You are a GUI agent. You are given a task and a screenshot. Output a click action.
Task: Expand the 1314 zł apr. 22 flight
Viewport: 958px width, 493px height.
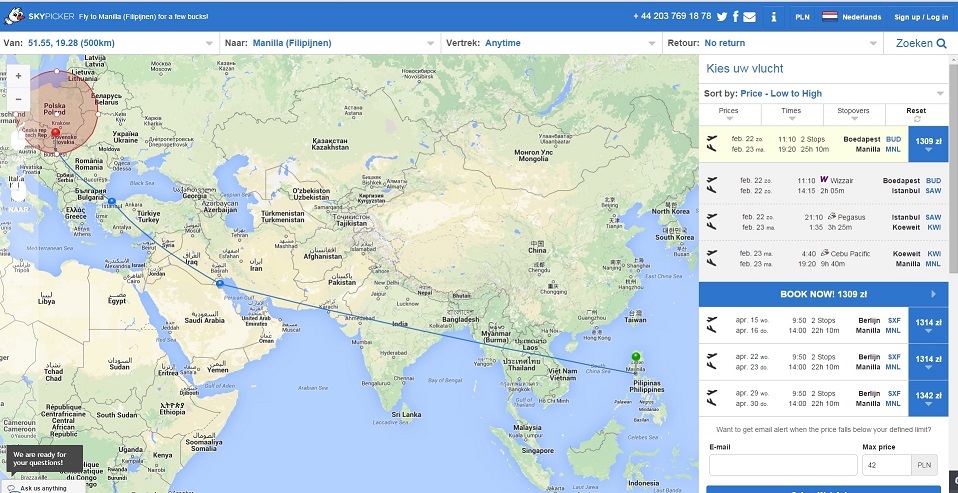(928, 362)
